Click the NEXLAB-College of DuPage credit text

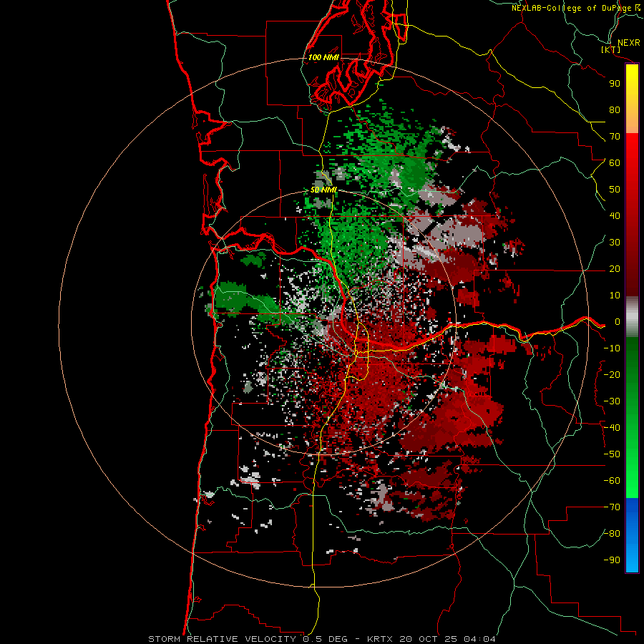coord(575,8)
